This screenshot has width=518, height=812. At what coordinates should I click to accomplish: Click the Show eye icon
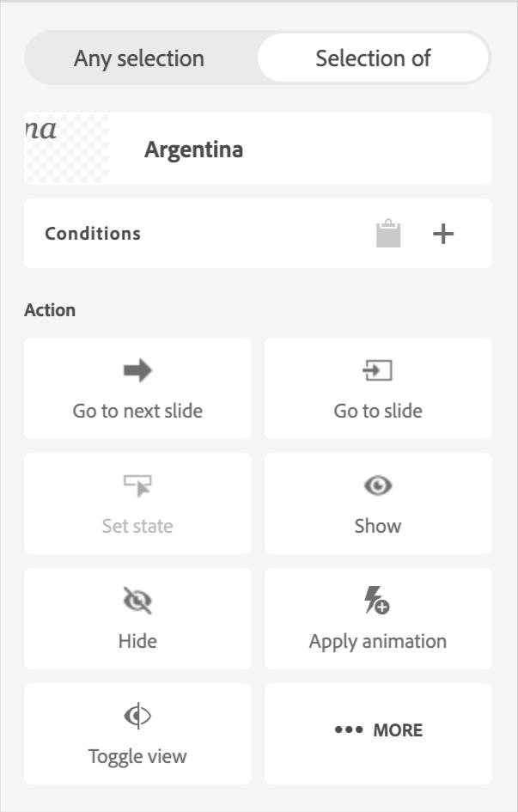click(378, 486)
